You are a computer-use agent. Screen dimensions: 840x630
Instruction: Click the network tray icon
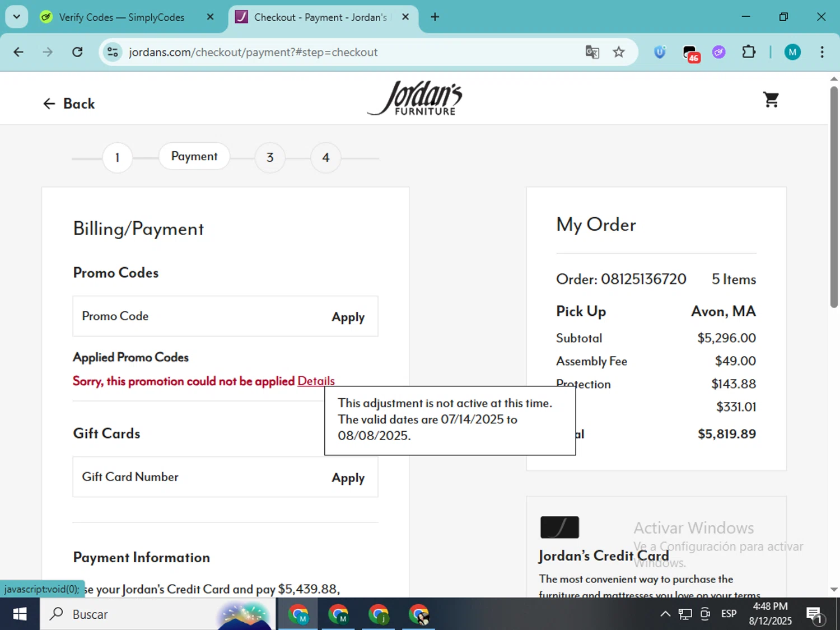point(685,614)
